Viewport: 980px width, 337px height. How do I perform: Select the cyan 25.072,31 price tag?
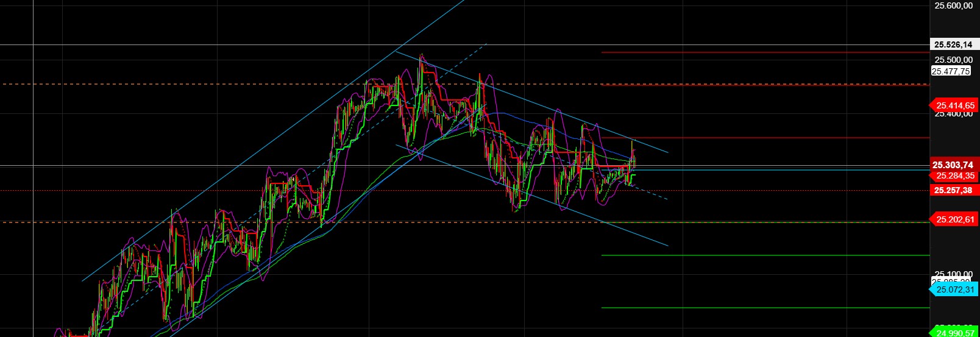coord(954,289)
